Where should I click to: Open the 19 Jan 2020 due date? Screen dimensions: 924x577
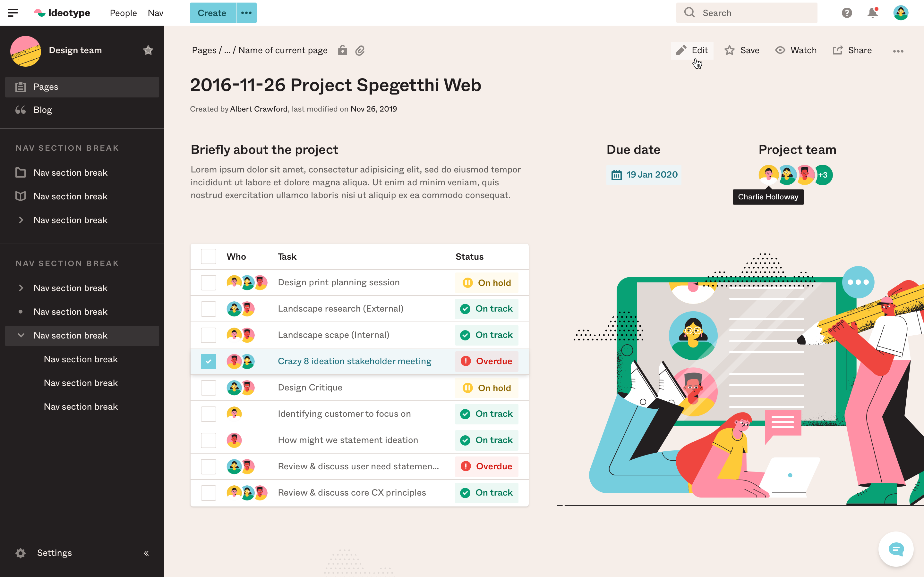[x=644, y=174]
